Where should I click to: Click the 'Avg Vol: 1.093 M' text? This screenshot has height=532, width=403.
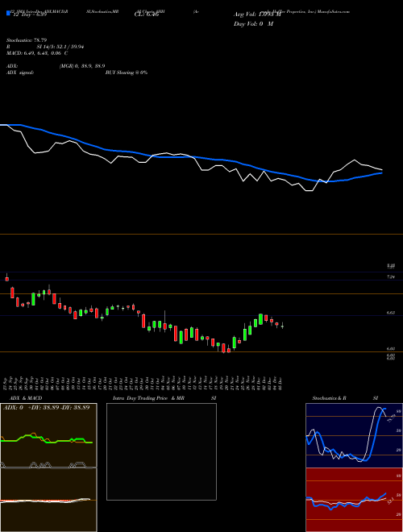pos(257,15)
